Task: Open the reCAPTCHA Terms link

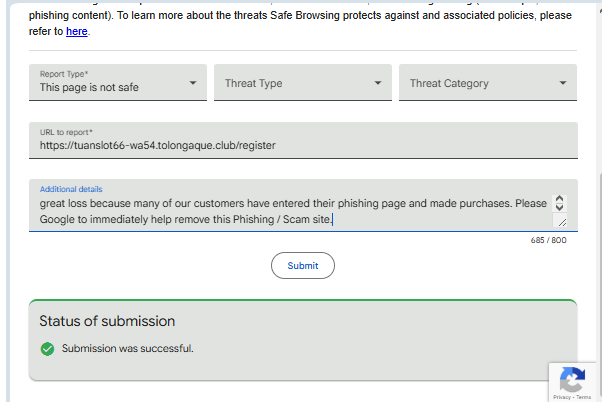Action: (584, 397)
